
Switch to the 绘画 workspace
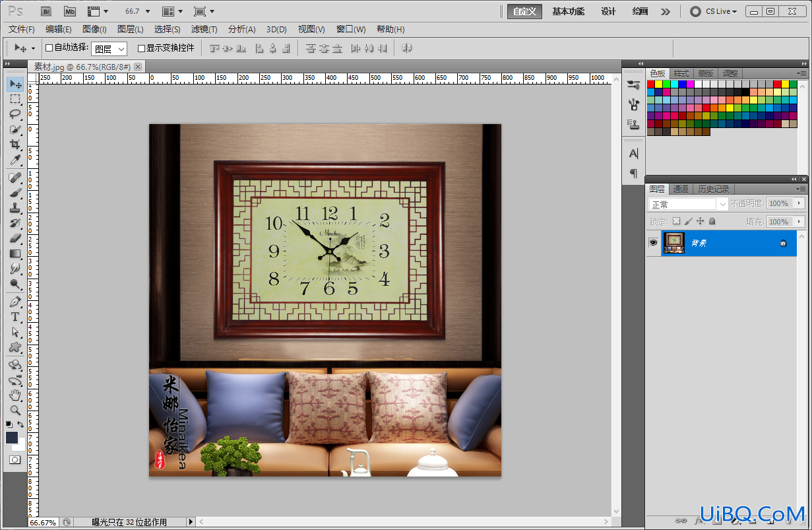640,11
